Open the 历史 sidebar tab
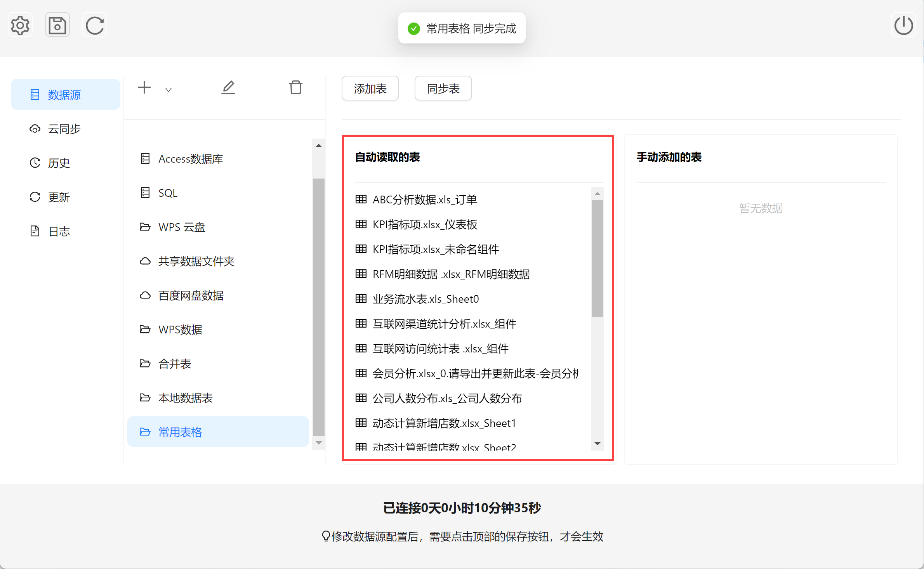 [59, 163]
